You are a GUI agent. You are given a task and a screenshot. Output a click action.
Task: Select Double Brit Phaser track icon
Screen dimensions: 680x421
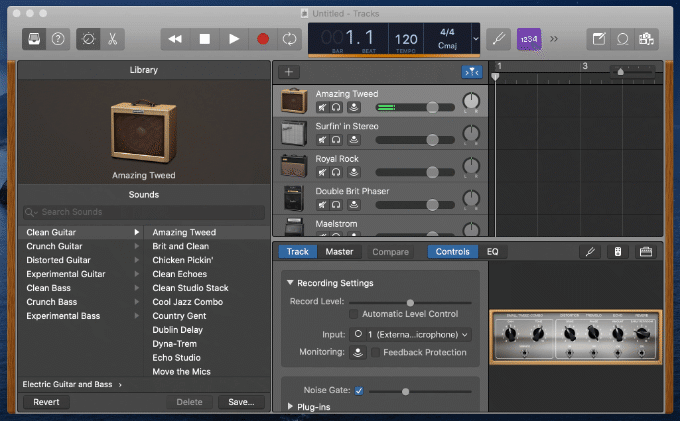pos(294,199)
